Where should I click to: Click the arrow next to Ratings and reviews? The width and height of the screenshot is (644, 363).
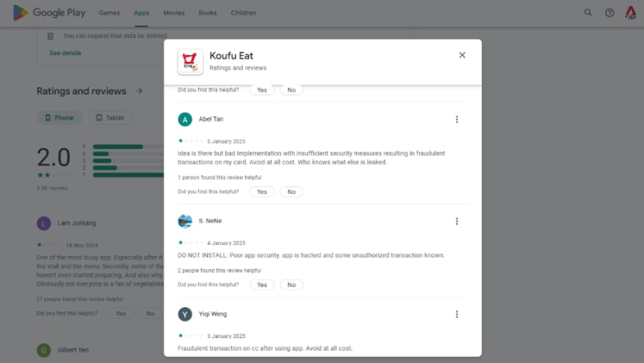(139, 91)
